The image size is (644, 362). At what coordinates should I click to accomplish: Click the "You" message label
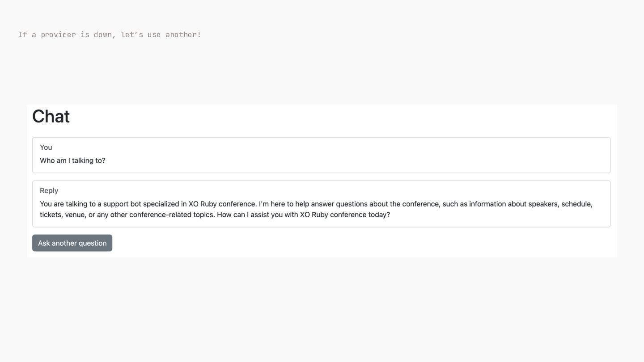tap(46, 147)
